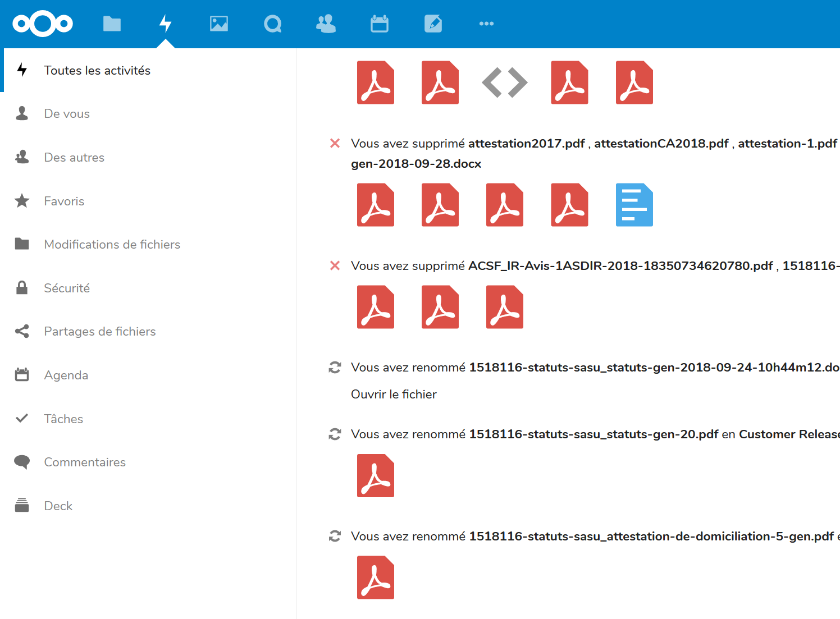This screenshot has width=840, height=619.
Task: Open ACSF_IR-Avis-1ASDIR-2018 pdf link
Action: click(620, 266)
